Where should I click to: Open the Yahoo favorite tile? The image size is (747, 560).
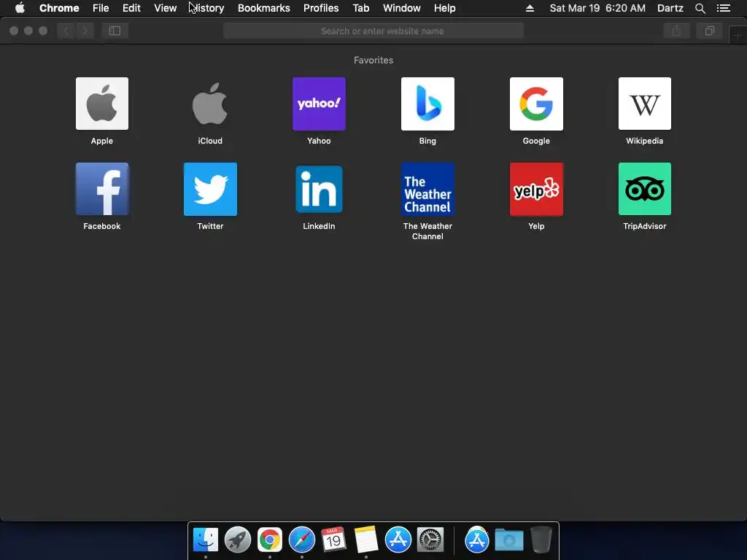(x=319, y=104)
